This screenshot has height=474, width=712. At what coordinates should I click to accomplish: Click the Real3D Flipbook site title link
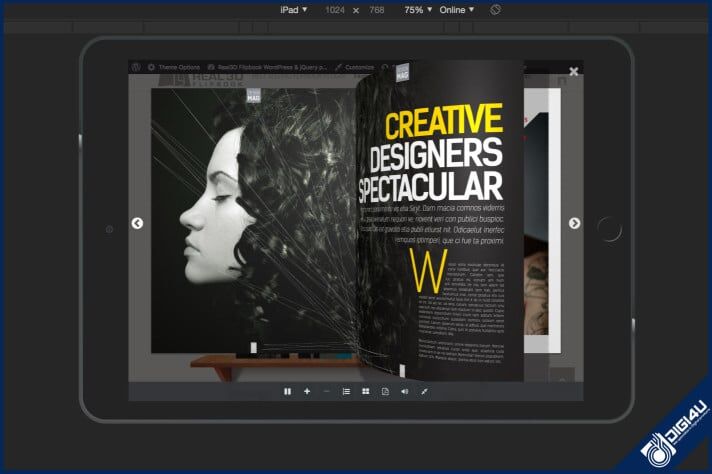(x=268, y=67)
